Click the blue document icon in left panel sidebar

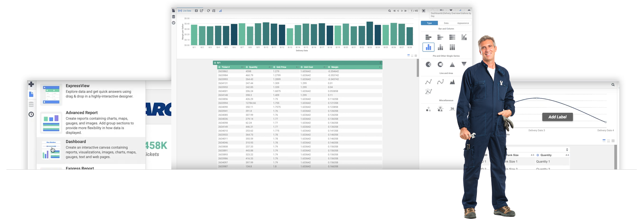pyautogui.click(x=31, y=94)
